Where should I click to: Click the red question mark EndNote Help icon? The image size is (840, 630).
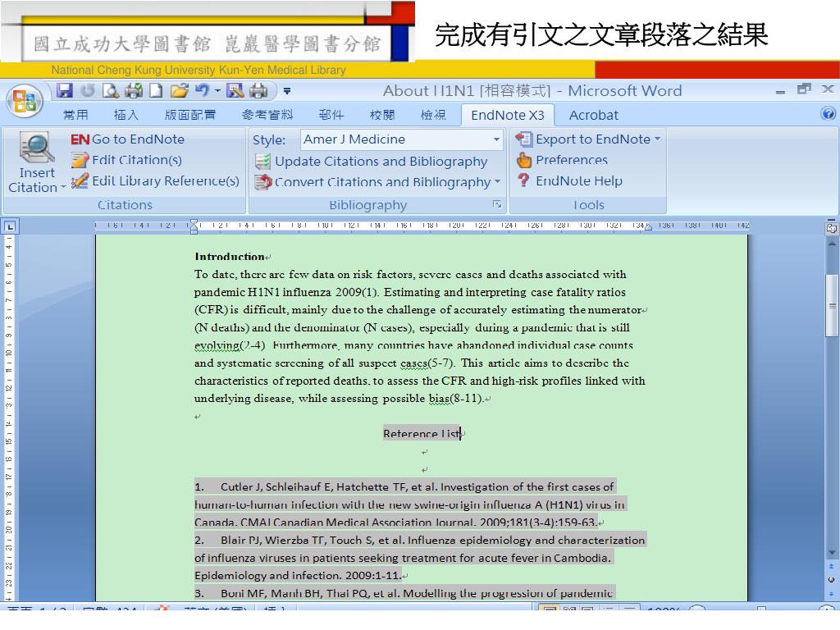point(523,180)
